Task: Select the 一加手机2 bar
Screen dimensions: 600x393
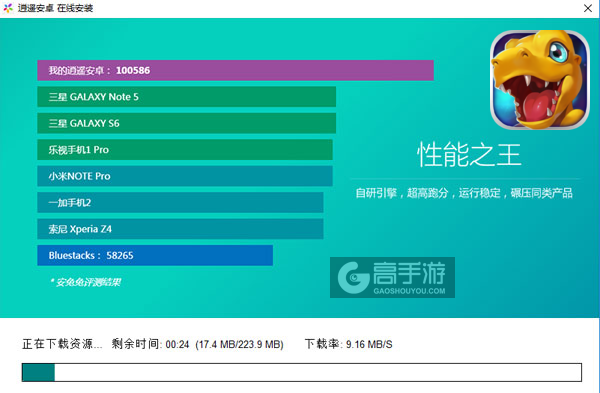Action: pyautogui.click(x=180, y=202)
